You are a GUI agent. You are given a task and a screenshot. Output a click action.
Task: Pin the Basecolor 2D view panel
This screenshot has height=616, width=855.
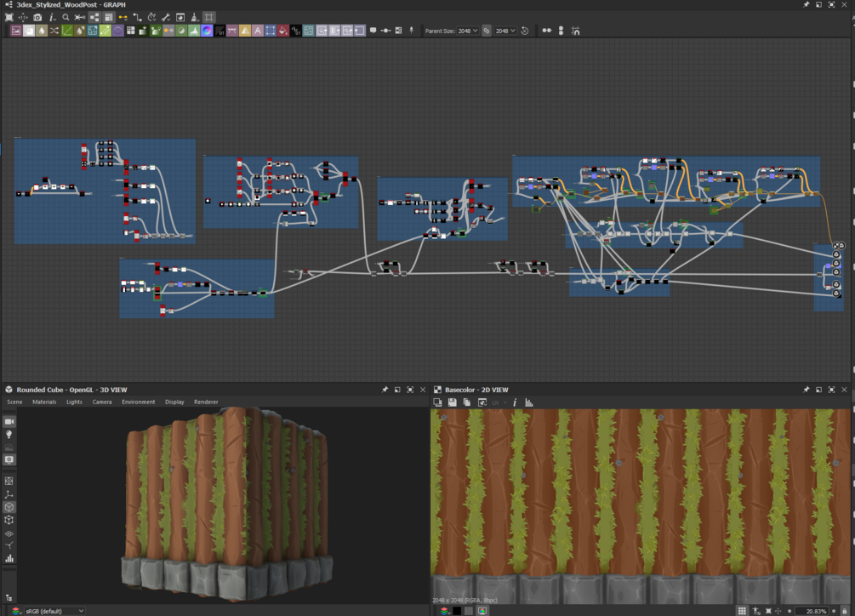pos(806,390)
